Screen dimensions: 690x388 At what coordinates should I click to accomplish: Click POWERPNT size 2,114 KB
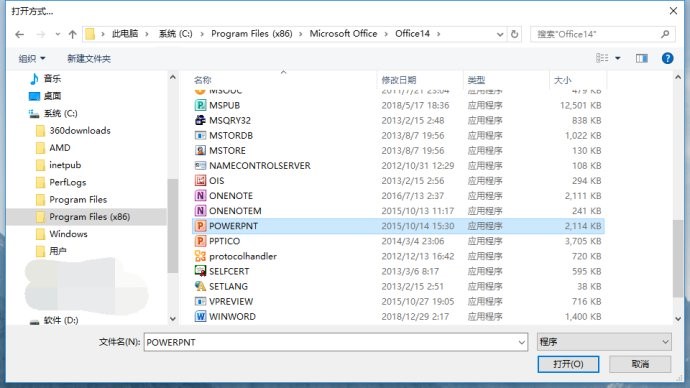coord(583,226)
